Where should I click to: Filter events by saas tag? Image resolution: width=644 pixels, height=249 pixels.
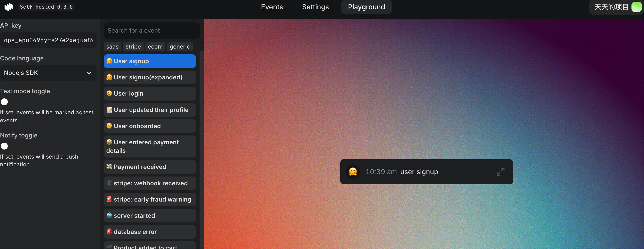[112, 47]
